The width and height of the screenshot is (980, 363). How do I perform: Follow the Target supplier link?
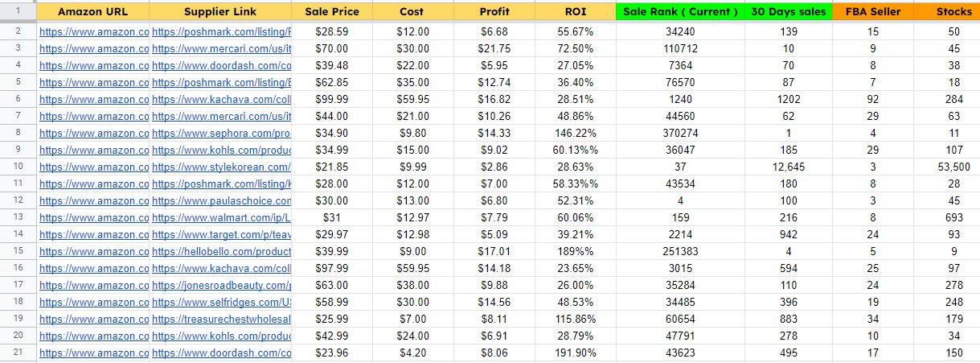point(221,234)
